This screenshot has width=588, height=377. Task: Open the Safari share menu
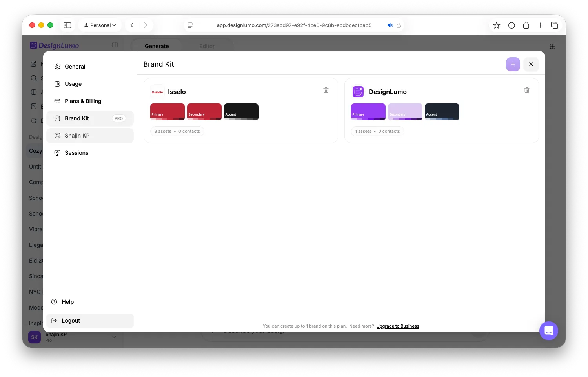[526, 25]
